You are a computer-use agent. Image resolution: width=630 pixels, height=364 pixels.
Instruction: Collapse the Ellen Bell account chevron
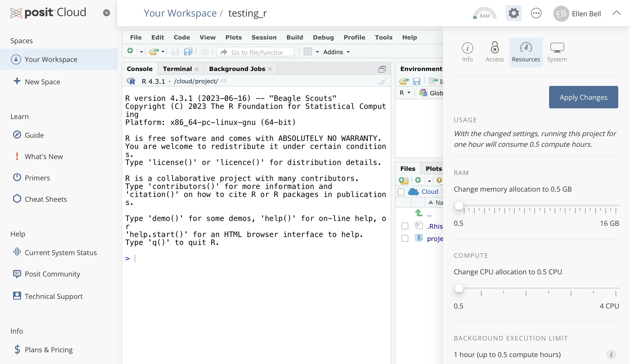tap(616, 13)
